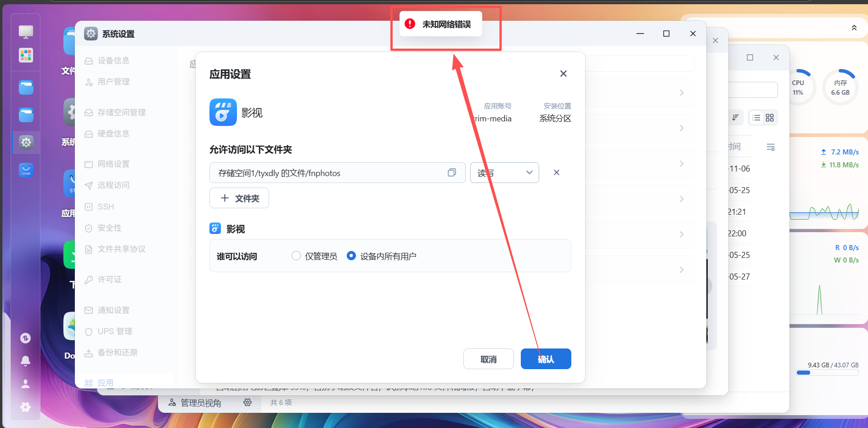This screenshot has height=428, width=868.
Task: Open the transfer activity icon in the dock
Action: coord(26,338)
